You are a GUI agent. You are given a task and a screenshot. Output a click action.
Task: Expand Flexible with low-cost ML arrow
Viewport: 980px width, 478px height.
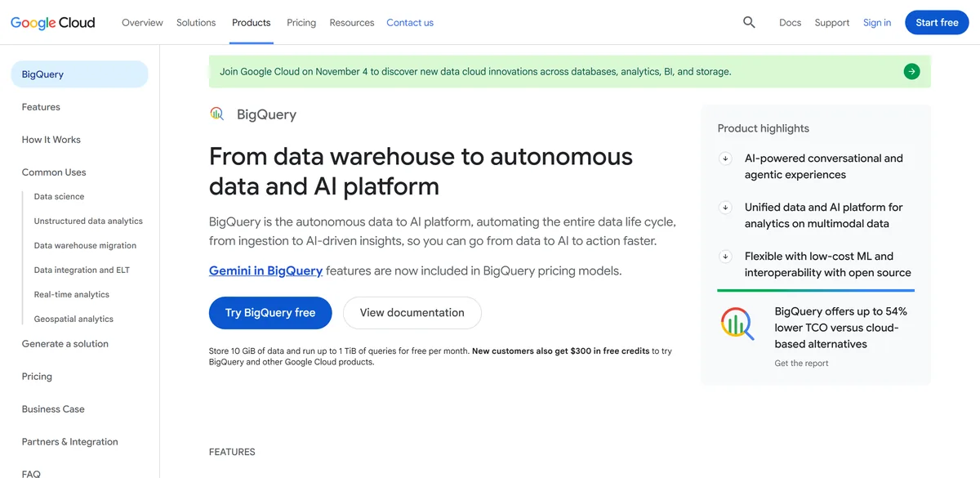pos(725,257)
